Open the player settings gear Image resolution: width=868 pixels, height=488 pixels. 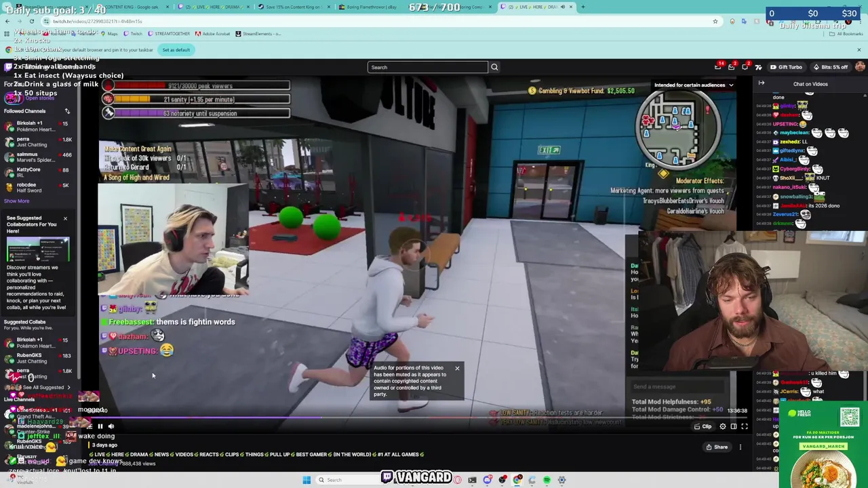723,426
